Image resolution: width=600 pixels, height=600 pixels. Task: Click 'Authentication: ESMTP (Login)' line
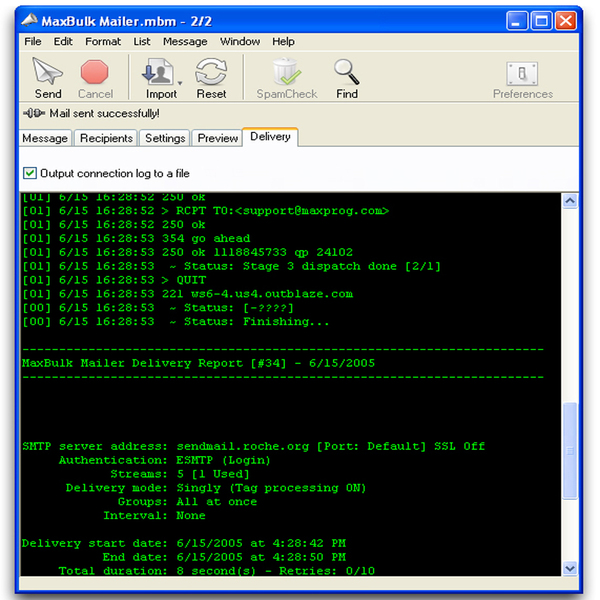tap(165, 460)
